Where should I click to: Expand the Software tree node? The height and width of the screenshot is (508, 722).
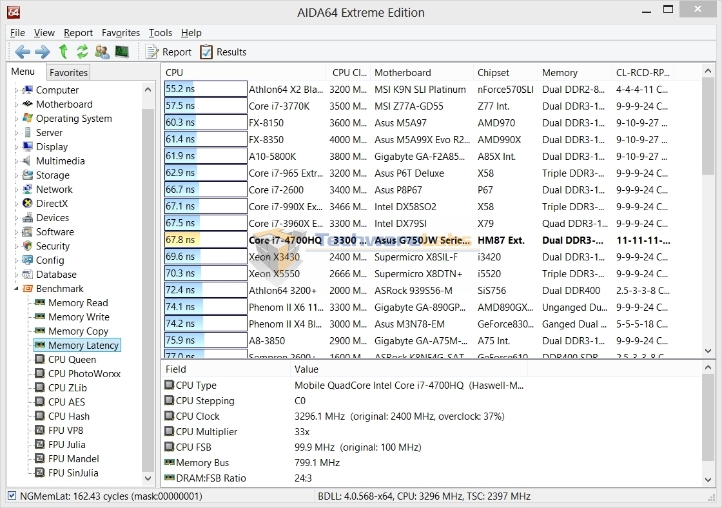pyautogui.click(x=16, y=232)
